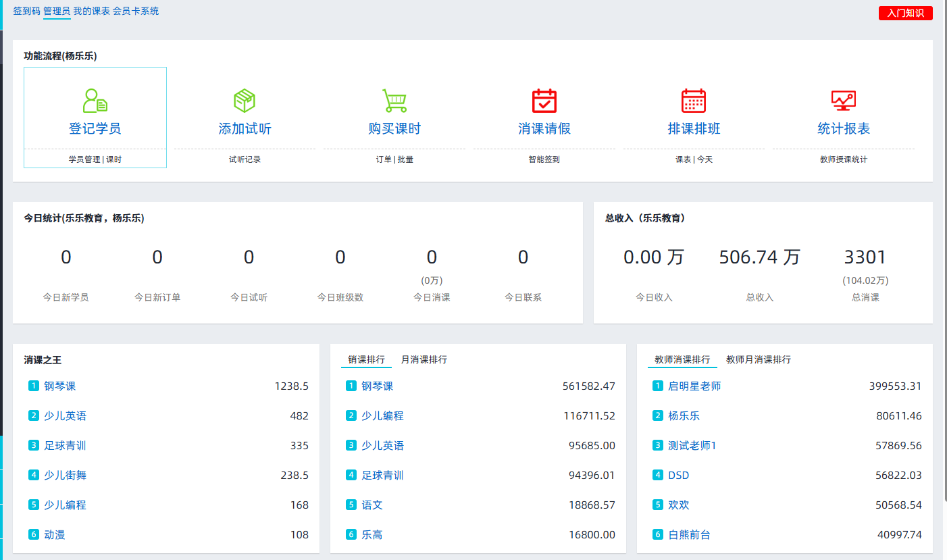Viewport: 947px width, 560px height.
Task: Click the 课时 sub-link under 登记学员
Action: click(114, 159)
